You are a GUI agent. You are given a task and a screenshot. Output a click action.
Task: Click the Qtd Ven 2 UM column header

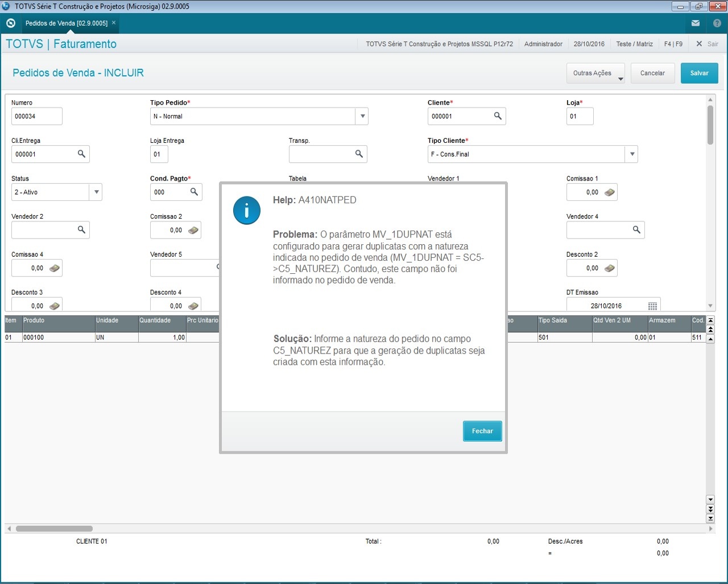[x=620, y=324]
